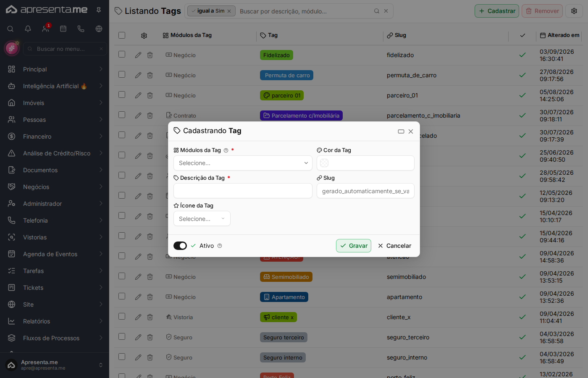
Task: Open Relatórios in the sidebar menu
Action: [x=55, y=321]
